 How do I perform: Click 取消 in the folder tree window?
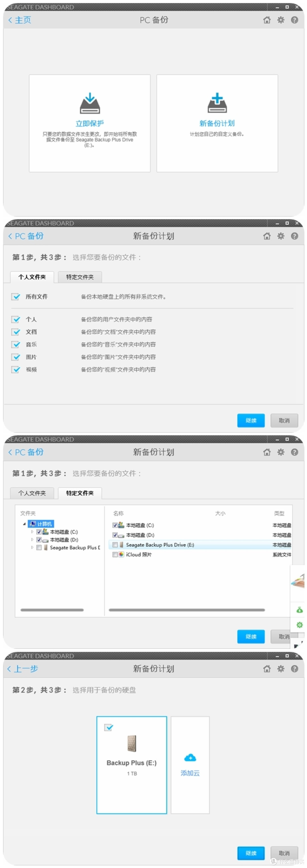pos(281,636)
